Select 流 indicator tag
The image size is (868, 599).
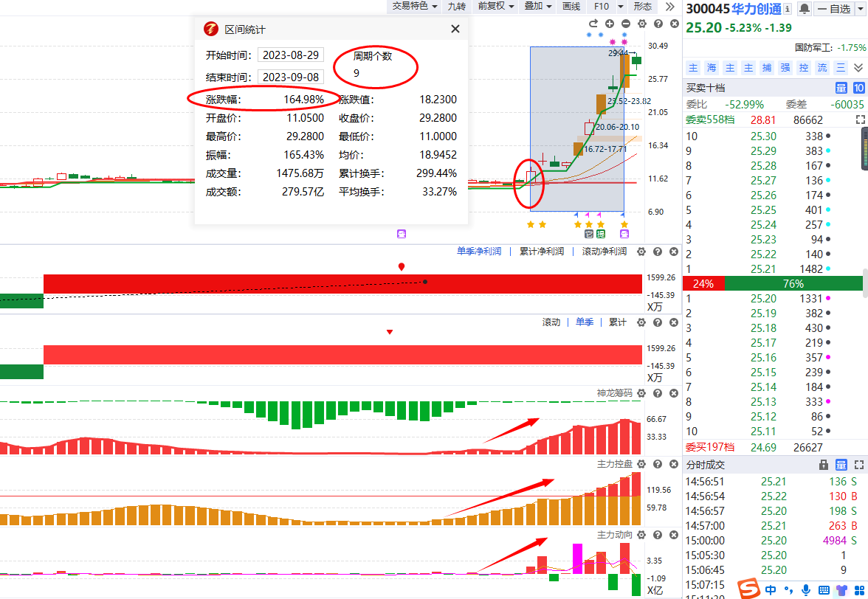822,67
